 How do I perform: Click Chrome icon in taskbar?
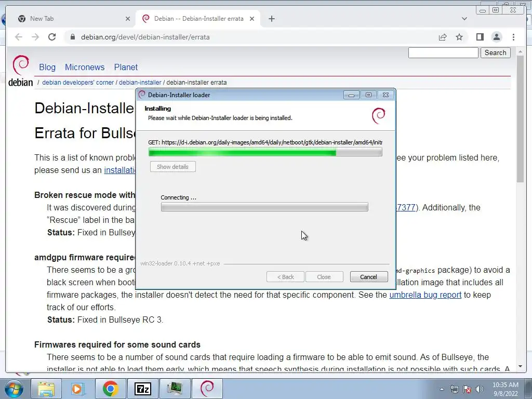[x=111, y=389]
